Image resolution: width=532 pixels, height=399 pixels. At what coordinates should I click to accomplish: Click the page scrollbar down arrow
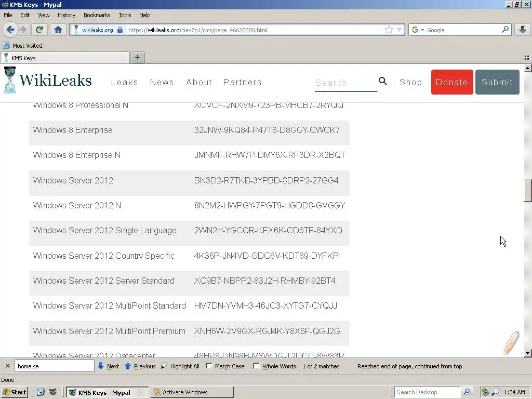click(527, 353)
